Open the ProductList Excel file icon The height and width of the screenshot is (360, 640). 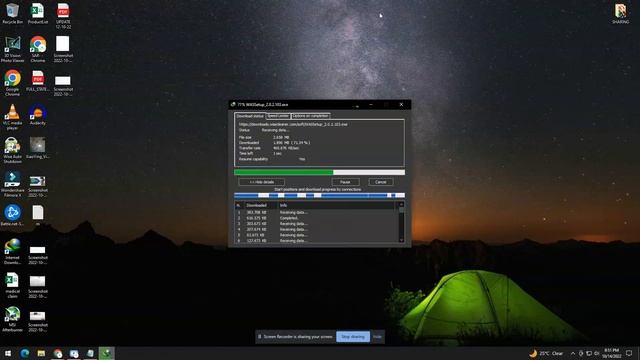[38, 13]
